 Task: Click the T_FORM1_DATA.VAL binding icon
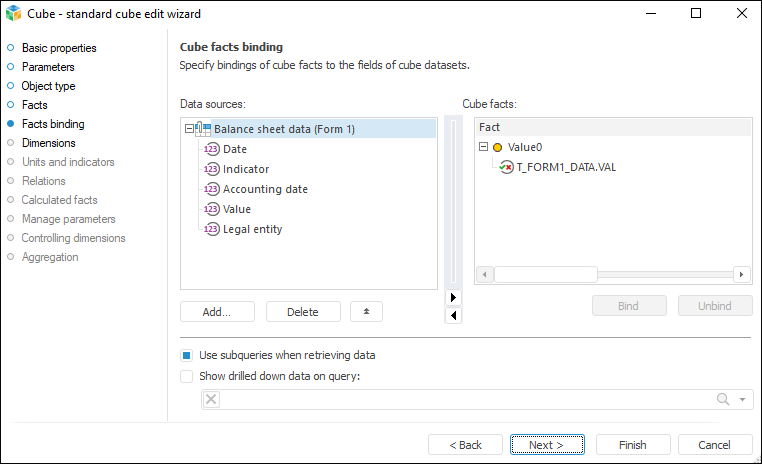(x=507, y=167)
